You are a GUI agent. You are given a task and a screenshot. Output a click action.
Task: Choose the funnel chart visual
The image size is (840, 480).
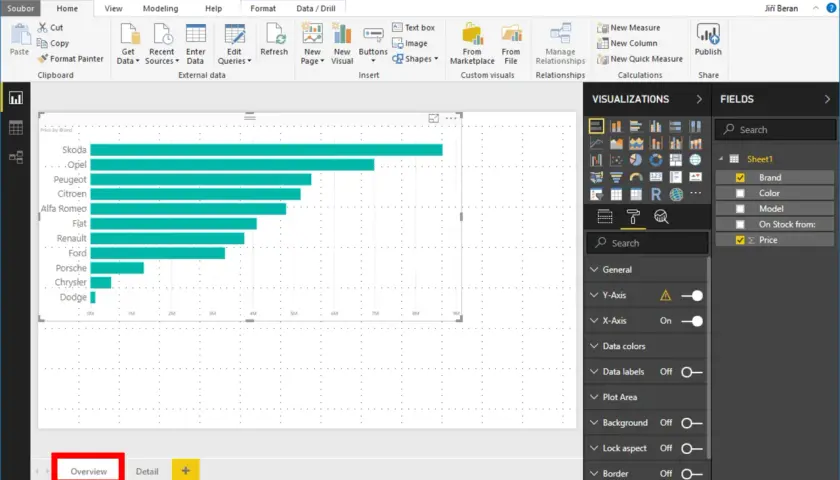coord(616,177)
